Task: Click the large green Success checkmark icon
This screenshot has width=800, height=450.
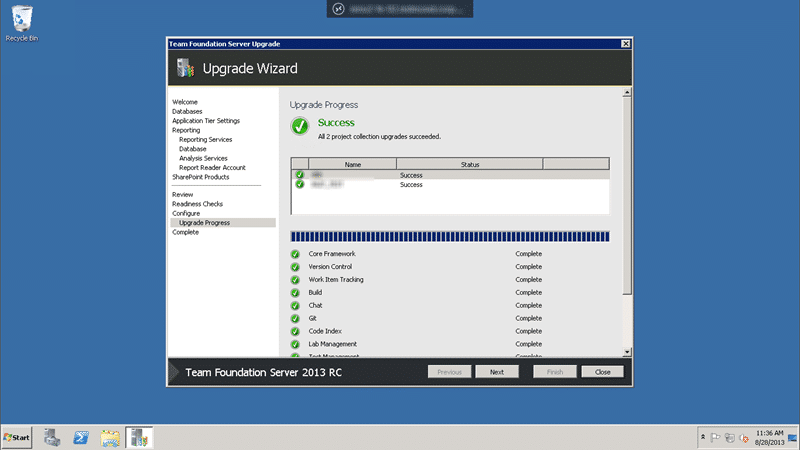Action: tap(300, 126)
